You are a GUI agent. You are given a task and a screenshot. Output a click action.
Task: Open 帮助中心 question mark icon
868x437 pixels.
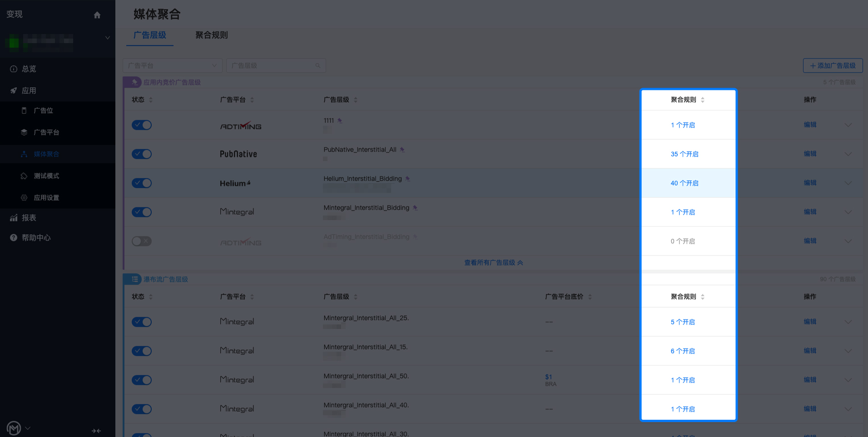pyautogui.click(x=14, y=238)
